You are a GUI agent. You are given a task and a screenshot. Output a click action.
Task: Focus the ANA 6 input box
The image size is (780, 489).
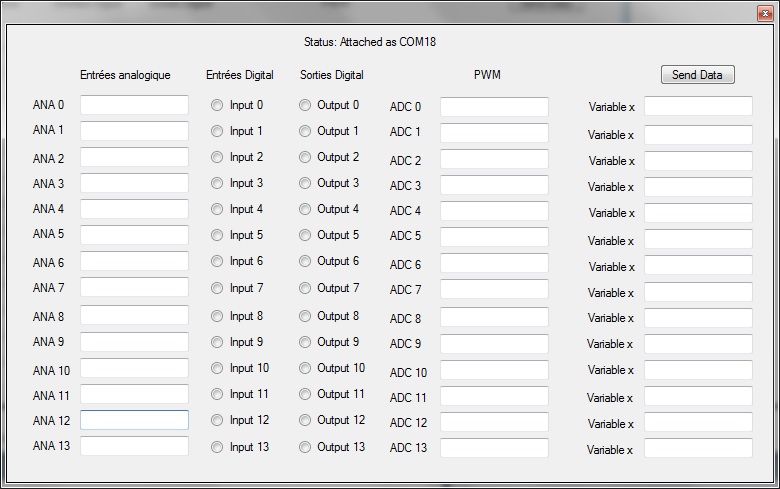134,262
